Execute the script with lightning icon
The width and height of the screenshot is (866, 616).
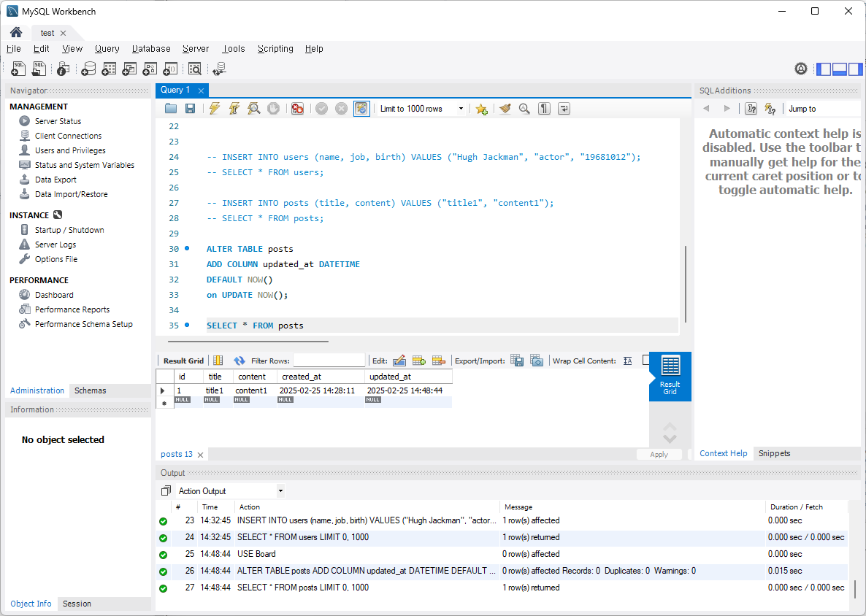tap(214, 109)
